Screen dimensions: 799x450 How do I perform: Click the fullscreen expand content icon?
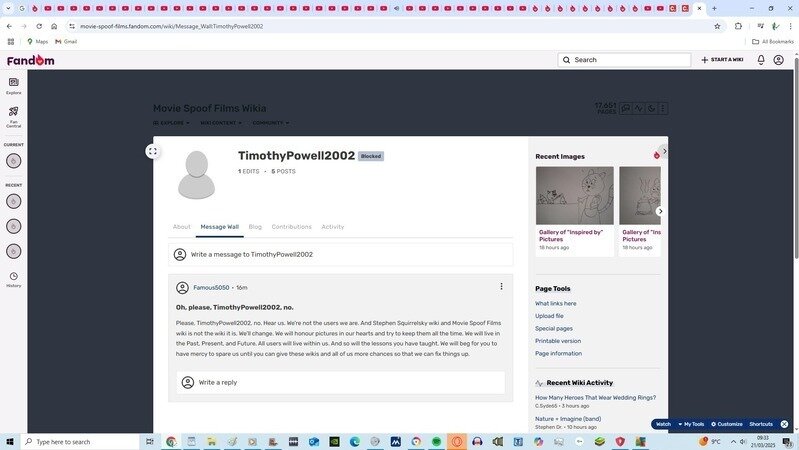(152, 151)
